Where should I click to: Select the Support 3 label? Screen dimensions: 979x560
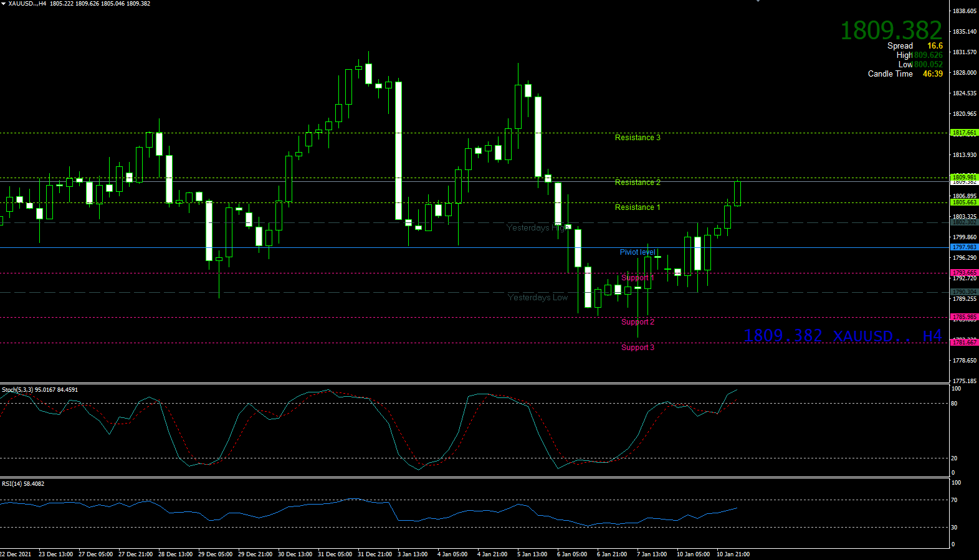click(638, 348)
